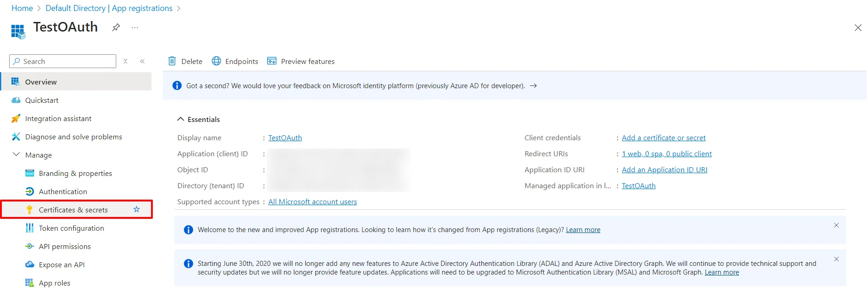
Task: Click the Object ID label
Action: coord(193,169)
